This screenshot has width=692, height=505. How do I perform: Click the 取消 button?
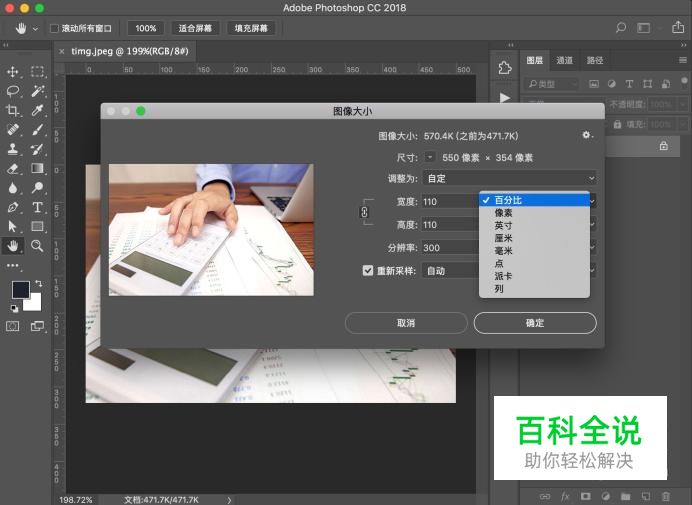pyautogui.click(x=406, y=323)
